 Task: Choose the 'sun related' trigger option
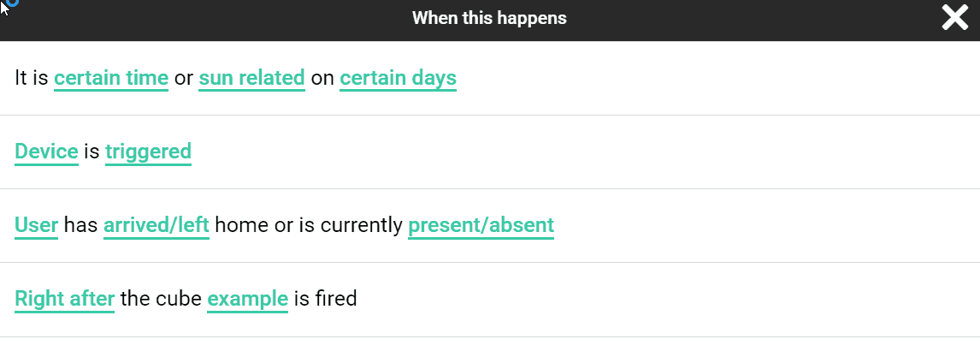252,78
